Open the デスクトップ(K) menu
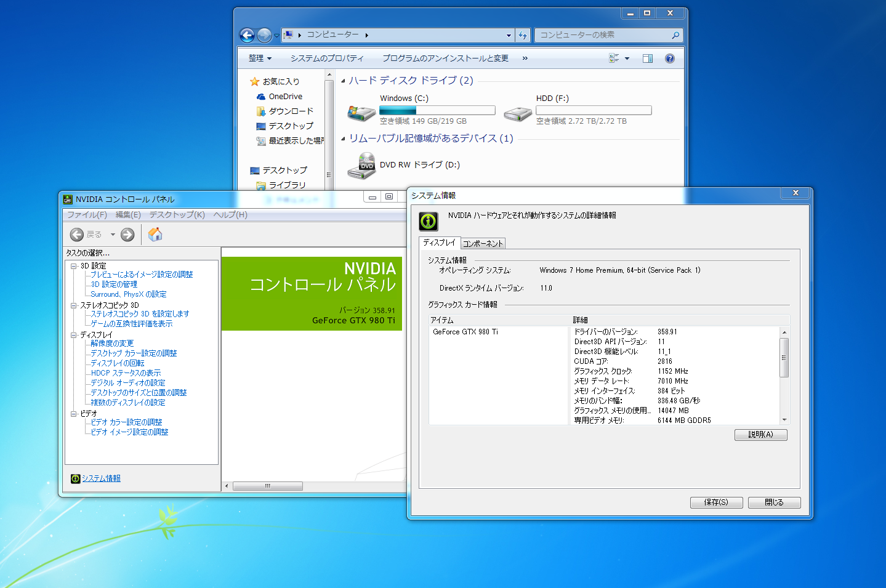886x588 pixels. pyautogui.click(x=177, y=215)
